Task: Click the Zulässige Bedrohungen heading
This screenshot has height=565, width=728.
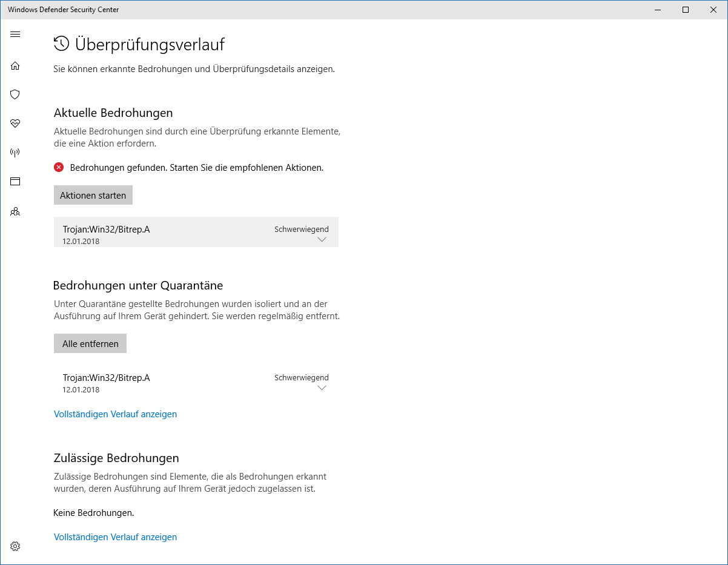Action: [x=116, y=458]
